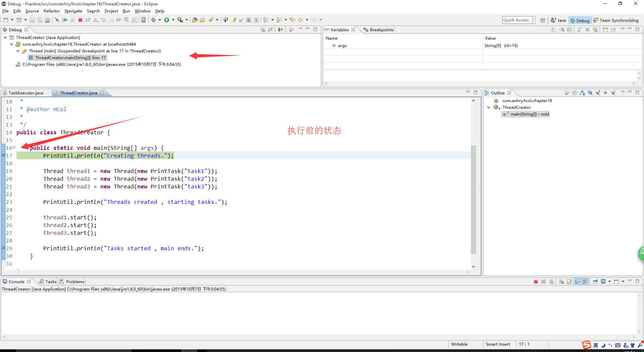Toggle Scroll Lock in Console toolbar
The height and width of the screenshot is (352, 644).
(x=569, y=281)
